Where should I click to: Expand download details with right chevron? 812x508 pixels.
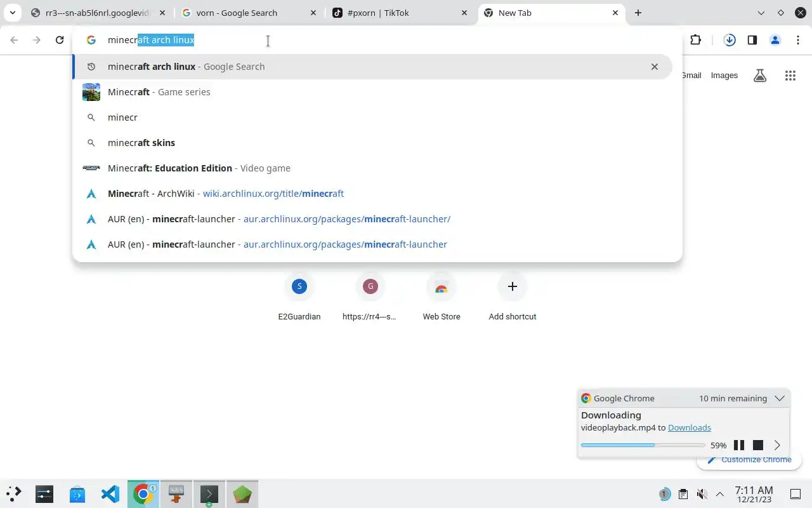[777, 445]
